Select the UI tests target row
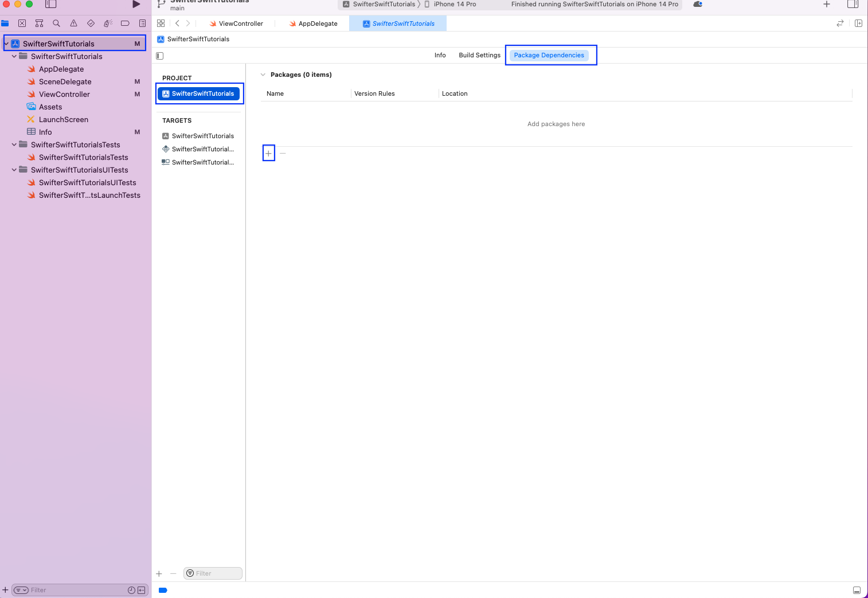The image size is (868, 598). click(199, 162)
